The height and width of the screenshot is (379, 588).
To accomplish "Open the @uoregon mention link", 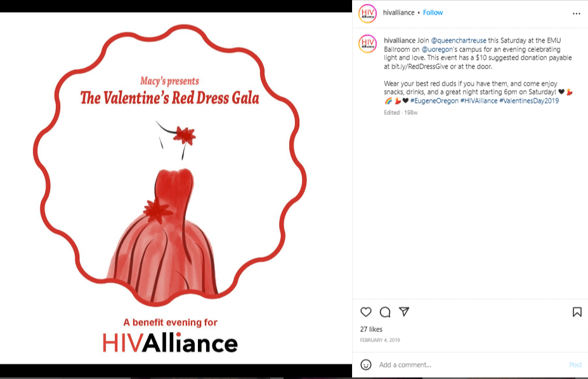I will [437, 49].
